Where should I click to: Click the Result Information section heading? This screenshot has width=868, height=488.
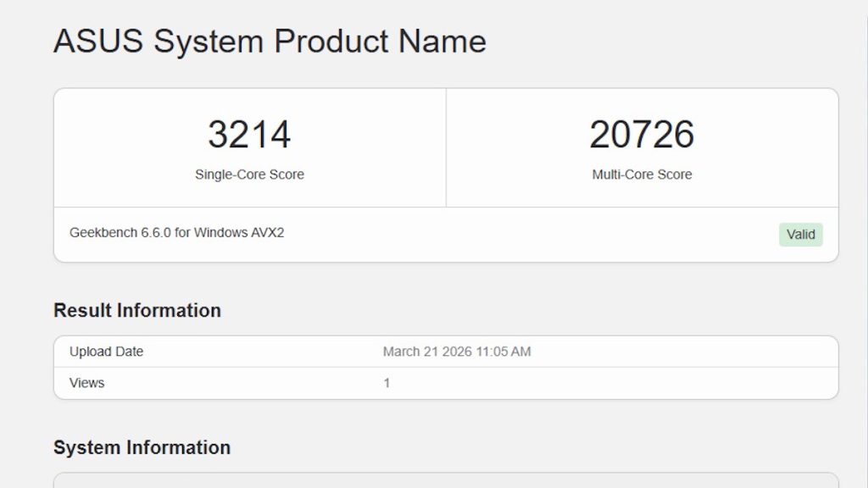(136, 310)
